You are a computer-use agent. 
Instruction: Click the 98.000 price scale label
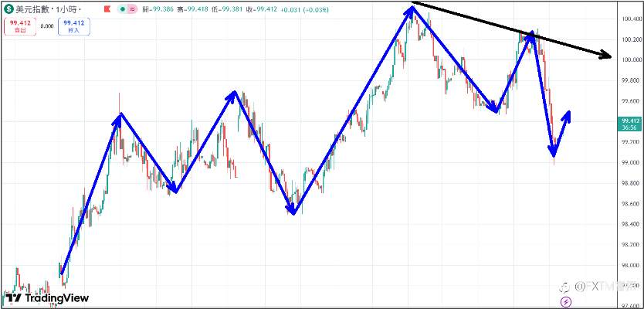point(632,266)
